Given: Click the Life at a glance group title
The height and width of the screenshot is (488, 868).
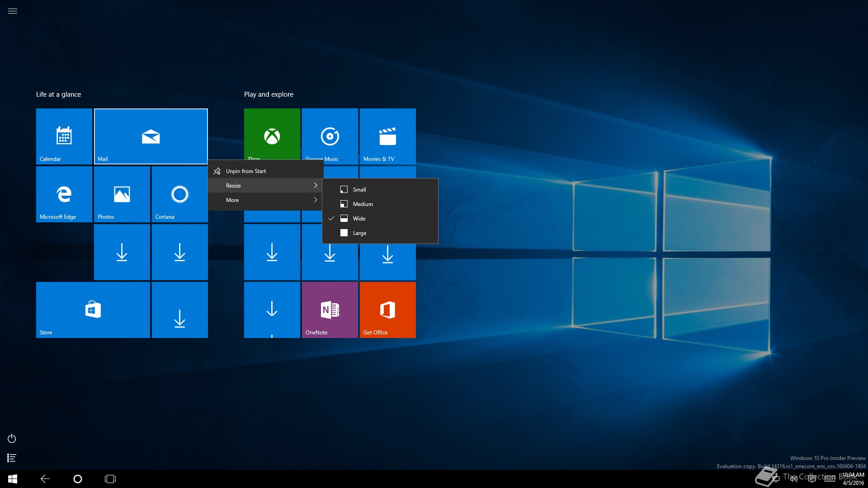Looking at the screenshot, I should click(59, 94).
